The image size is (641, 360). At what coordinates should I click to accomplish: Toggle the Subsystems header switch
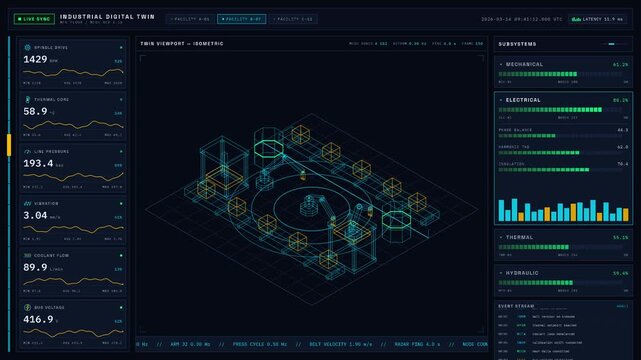(x=614, y=44)
